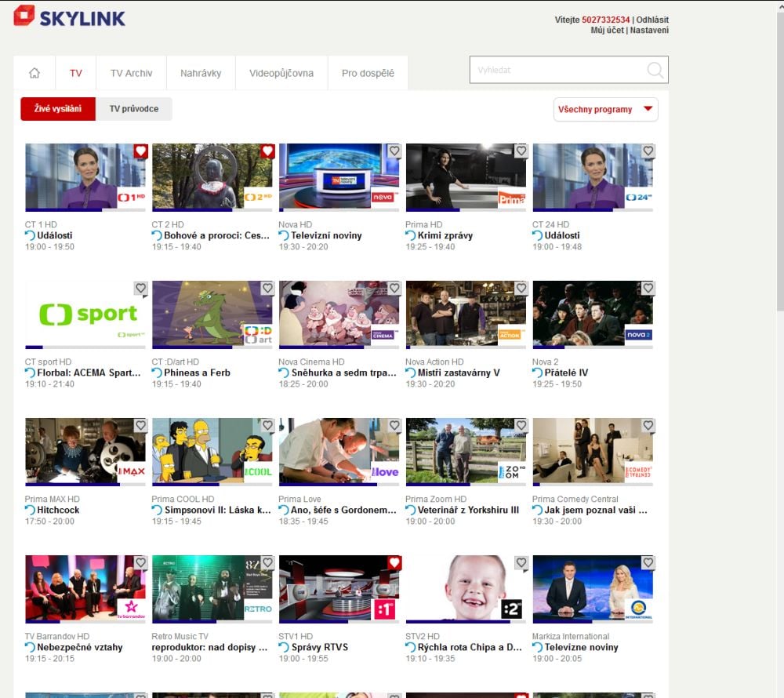Click replay icon beside Florbal: ACEMA Sparta
This screenshot has height=698, width=784.
point(30,373)
